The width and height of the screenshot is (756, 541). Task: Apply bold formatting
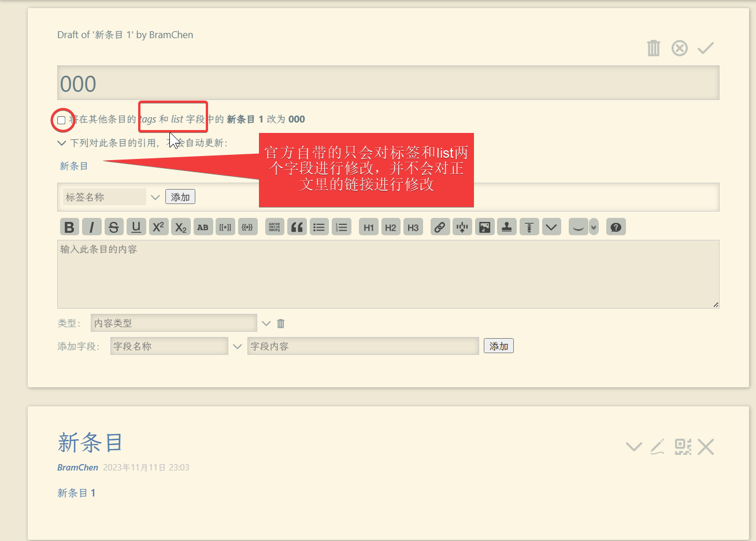(69, 227)
